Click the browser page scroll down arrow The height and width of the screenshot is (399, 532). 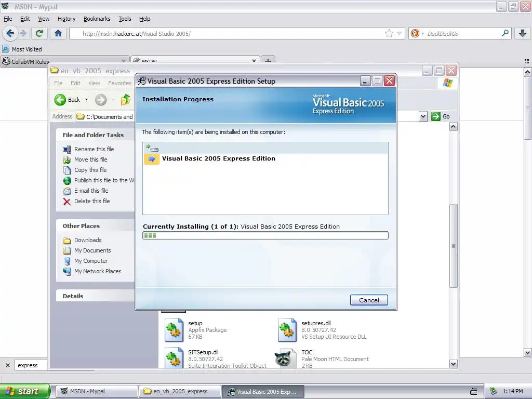pos(527,353)
